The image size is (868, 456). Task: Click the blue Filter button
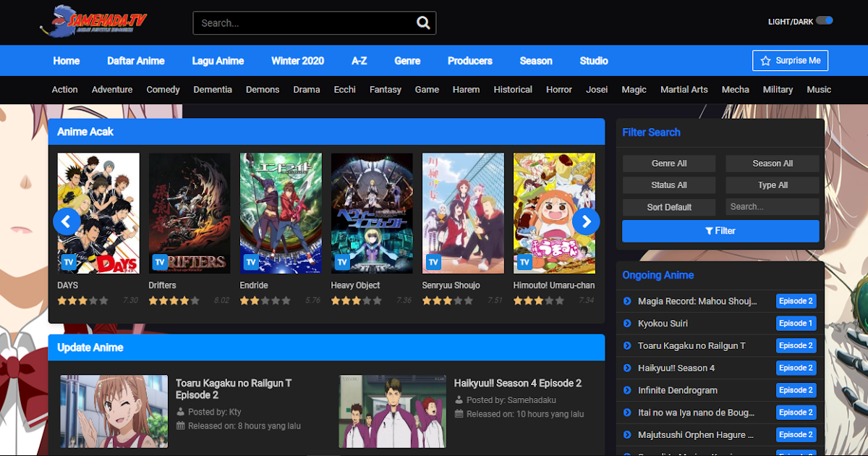tap(720, 231)
